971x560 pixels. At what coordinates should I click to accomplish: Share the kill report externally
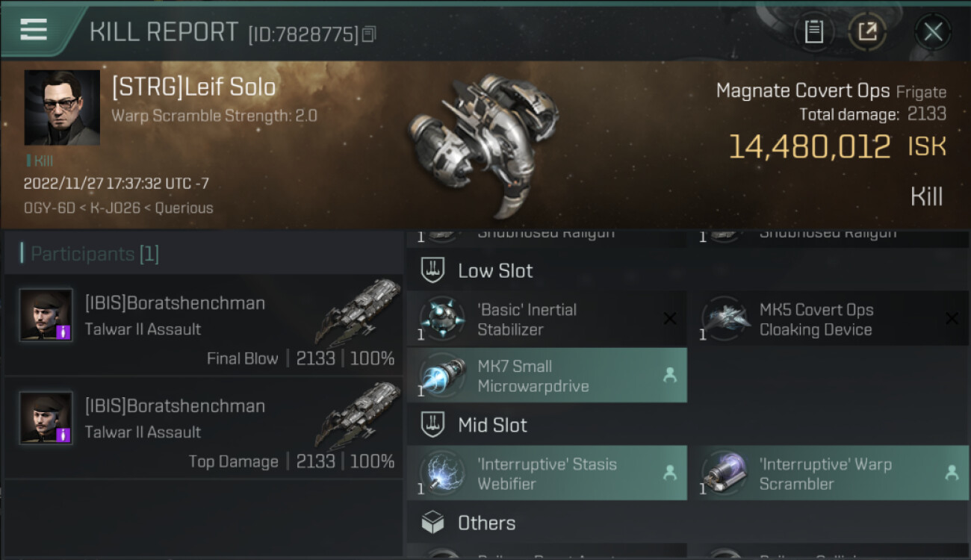pos(867,31)
